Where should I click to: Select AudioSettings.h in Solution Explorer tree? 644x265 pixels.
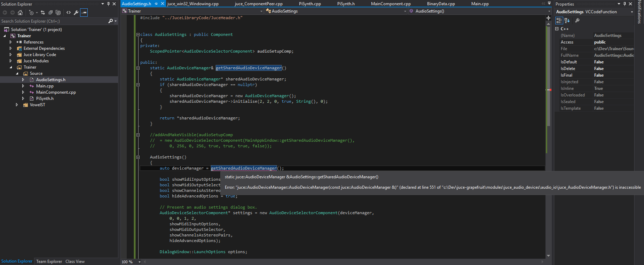click(50, 80)
